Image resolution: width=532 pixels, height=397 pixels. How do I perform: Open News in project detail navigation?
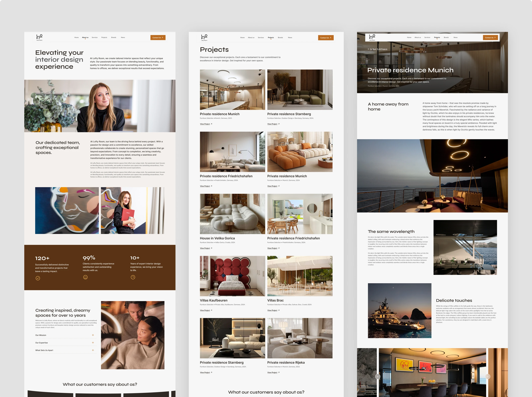click(x=455, y=38)
